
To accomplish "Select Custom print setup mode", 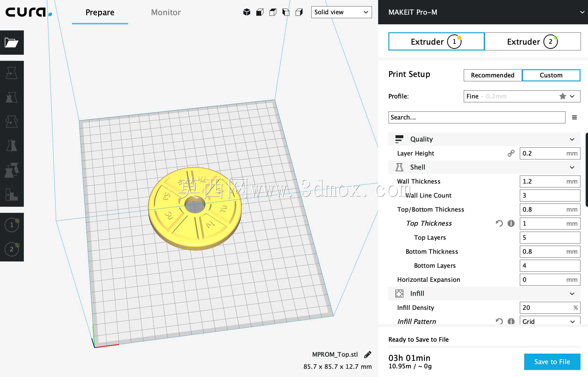I will coord(551,75).
